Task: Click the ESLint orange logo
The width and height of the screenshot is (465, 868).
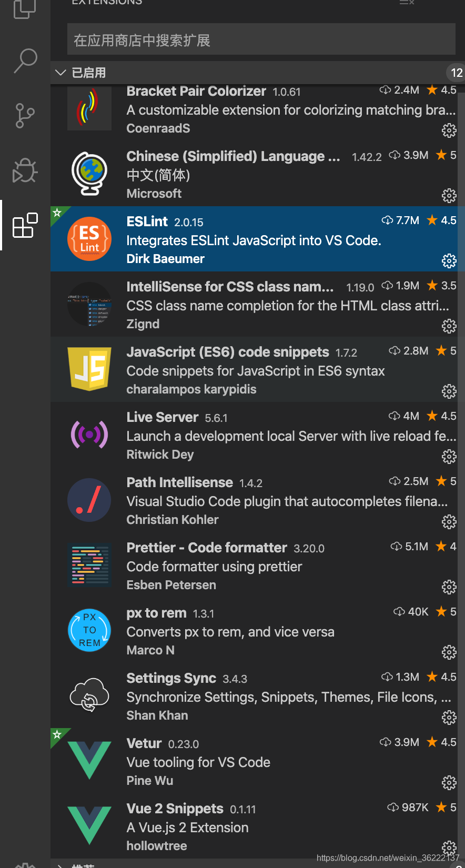Action: click(x=89, y=239)
